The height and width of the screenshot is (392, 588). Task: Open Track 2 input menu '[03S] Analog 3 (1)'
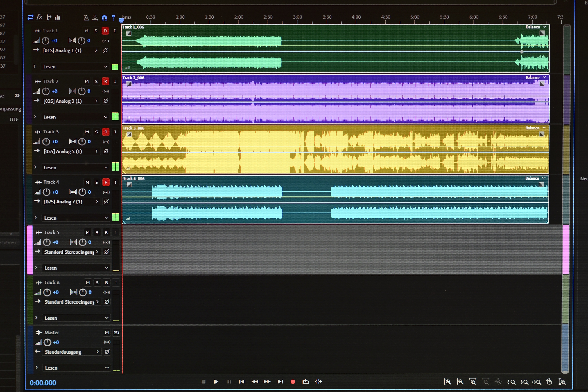point(71,101)
